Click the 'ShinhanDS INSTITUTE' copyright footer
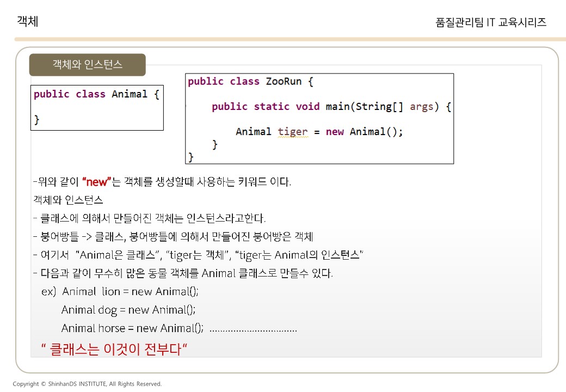This screenshot has height=392, width=566. click(x=87, y=384)
